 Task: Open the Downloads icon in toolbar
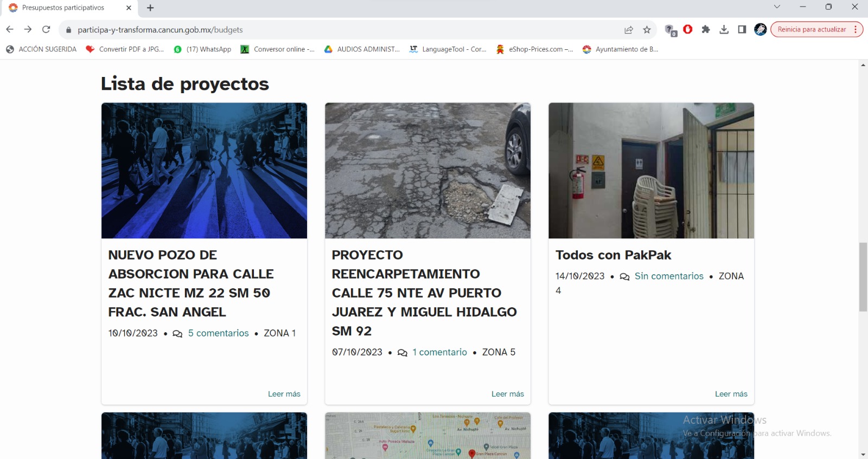[x=724, y=29]
